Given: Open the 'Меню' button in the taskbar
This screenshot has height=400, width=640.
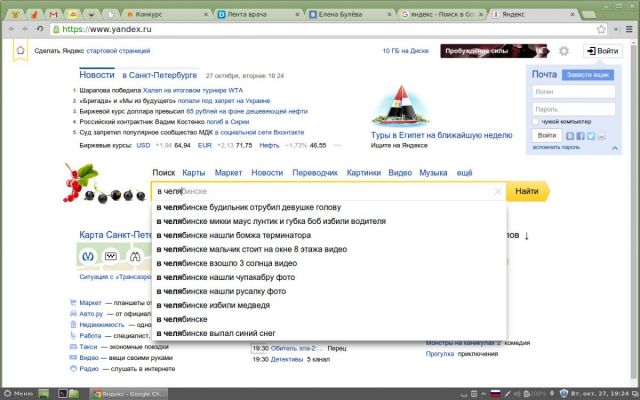Looking at the screenshot, I should point(18,393).
